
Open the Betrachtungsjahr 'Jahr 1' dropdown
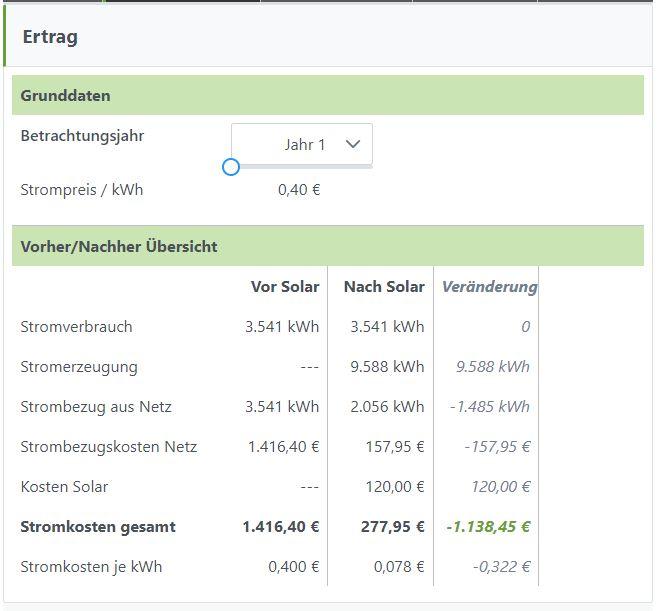coord(302,144)
